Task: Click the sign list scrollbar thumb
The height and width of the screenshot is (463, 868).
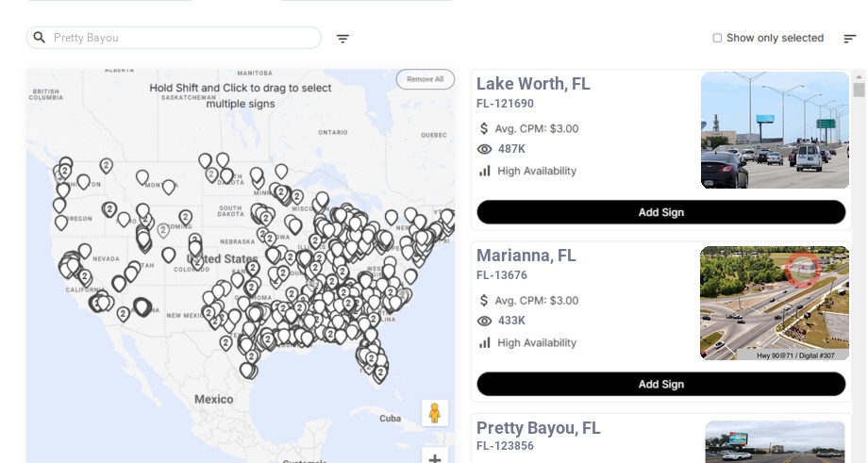Action: click(x=859, y=90)
